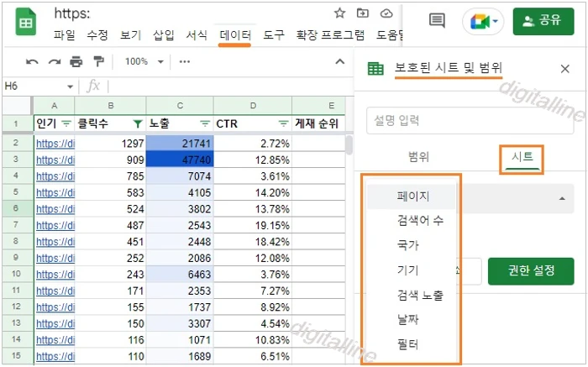Activate the paint format tool
This screenshot has height=367, width=588.
98,61
